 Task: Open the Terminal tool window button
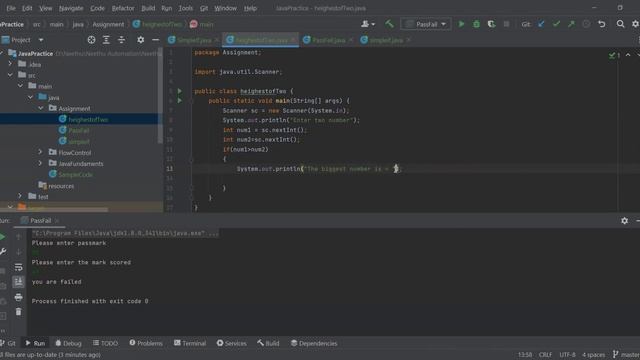click(190, 343)
